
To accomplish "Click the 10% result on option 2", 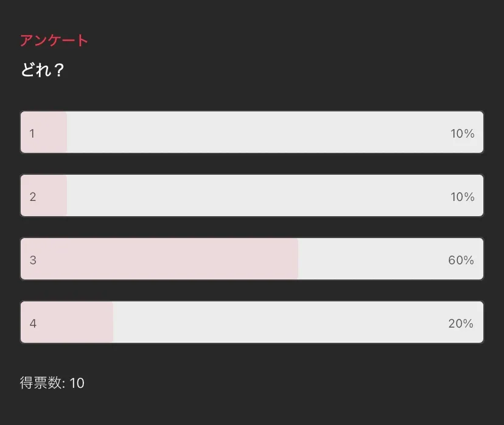I will (462, 197).
